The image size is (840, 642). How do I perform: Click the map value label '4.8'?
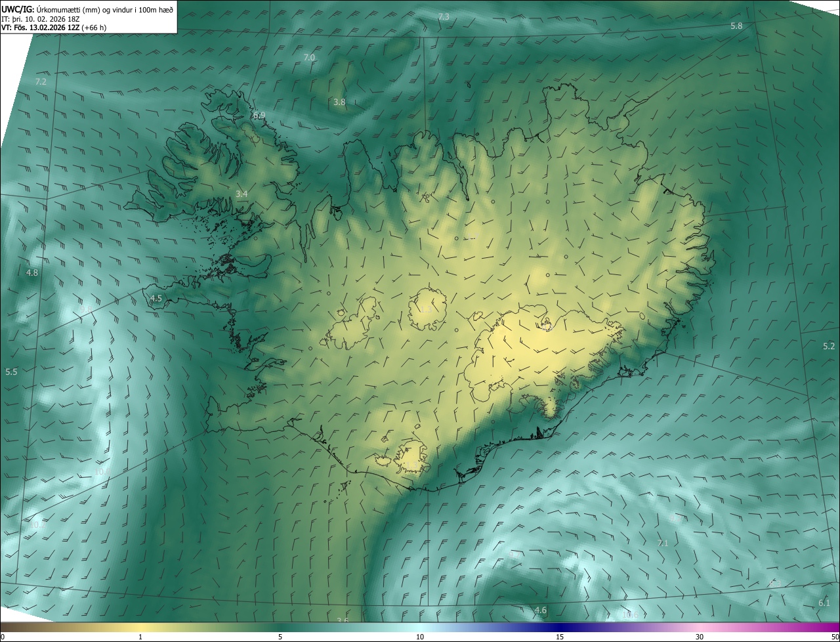[x=32, y=272]
